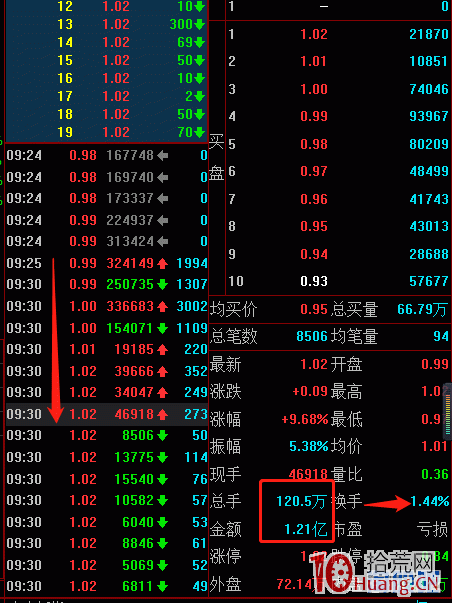The width and height of the screenshot is (452, 603).
Task: Click the 买盘 label of the order book
Action: [217, 158]
